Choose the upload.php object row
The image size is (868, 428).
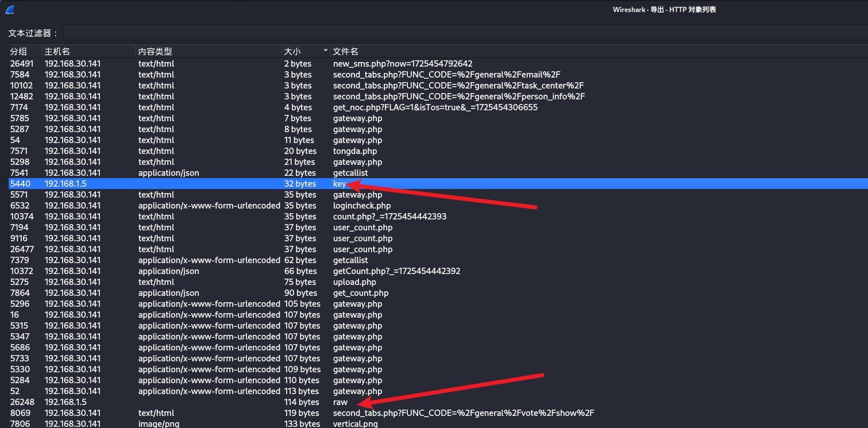[354, 282]
